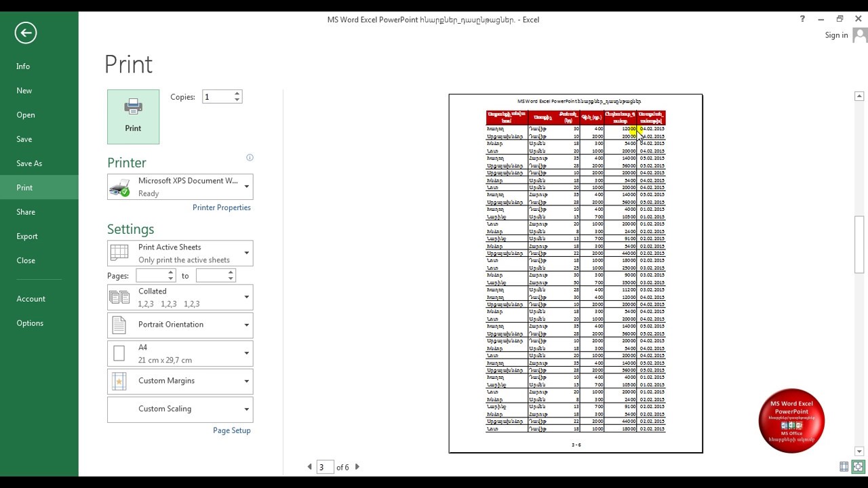Click the large Print button

(133, 117)
